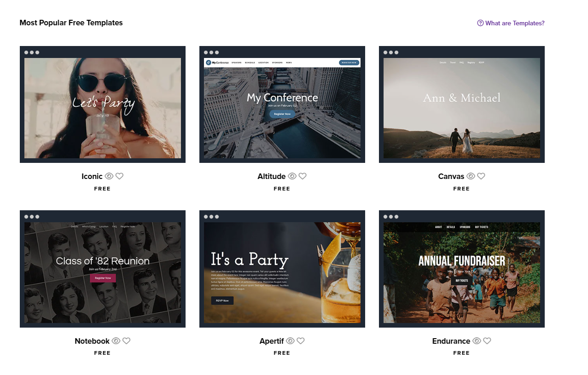This screenshot has height=375, width=588.
Task: Open Endurance preview with eye icon
Action: click(477, 341)
